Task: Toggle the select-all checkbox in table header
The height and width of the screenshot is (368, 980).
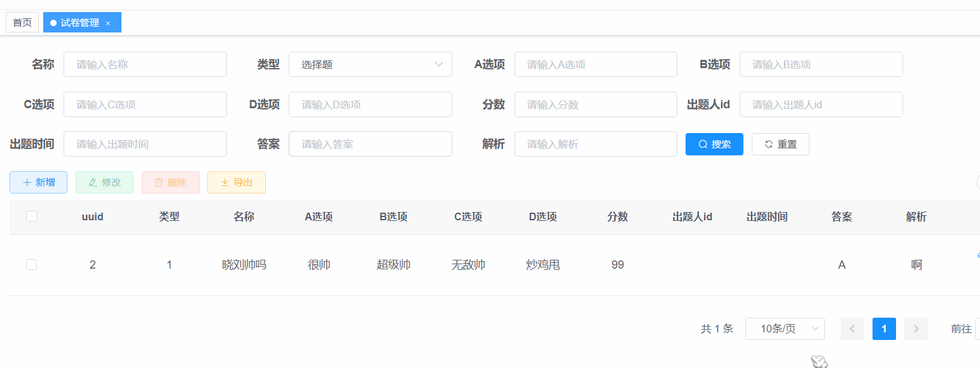Action: (31, 216)
